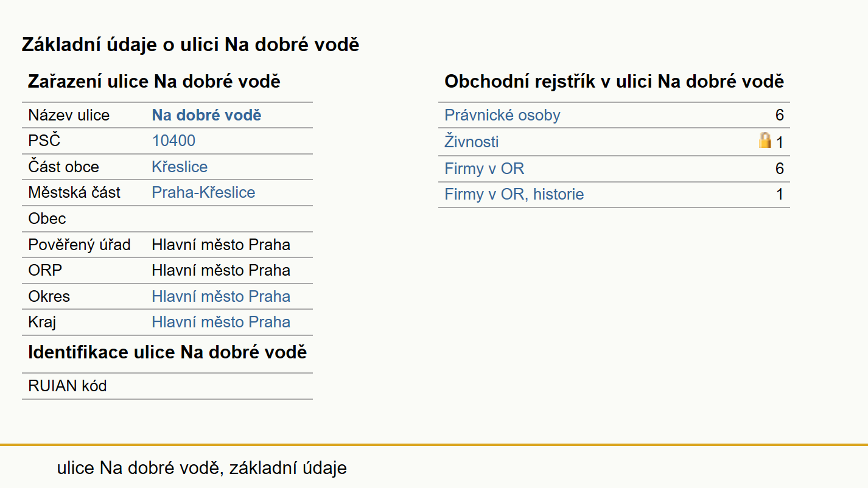This screenshot has height=488, width=868.
Task: Click the RUIAN kód row label
Action: coord(68,386)
